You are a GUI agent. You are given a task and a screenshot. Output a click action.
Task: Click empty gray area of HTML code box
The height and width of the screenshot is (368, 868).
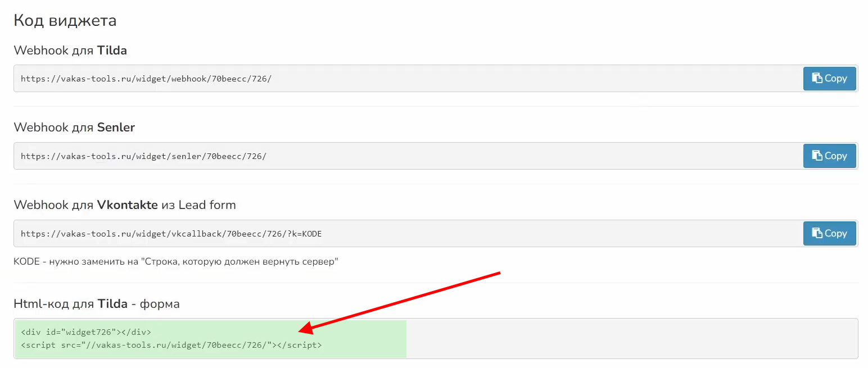point(618,338)
